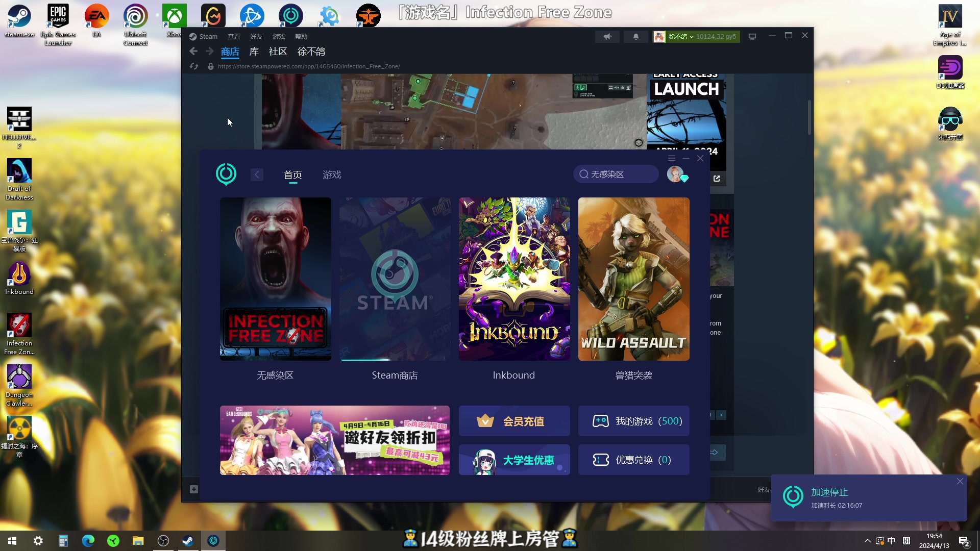Click 会员充值 button
This screenshot has height=551, width=980.
click(x=514, y=421)
